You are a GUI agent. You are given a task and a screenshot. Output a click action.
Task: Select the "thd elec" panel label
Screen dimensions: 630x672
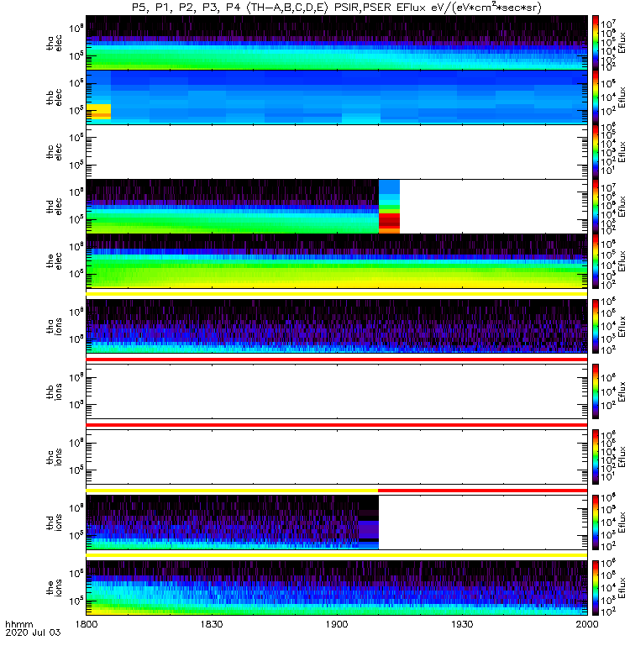[54, 206]
